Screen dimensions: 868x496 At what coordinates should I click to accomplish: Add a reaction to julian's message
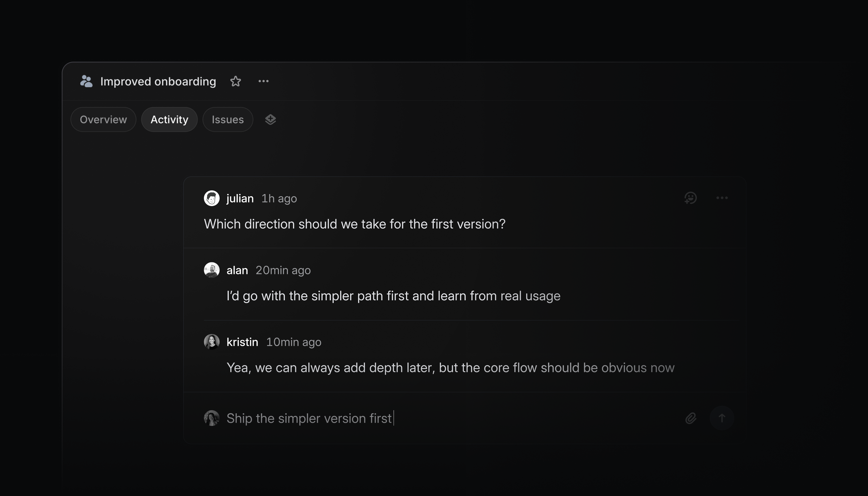click(x=691, y=198)
